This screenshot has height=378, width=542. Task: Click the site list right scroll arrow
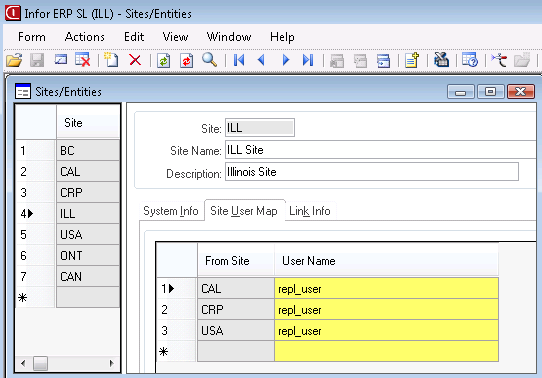coord(111,363)
